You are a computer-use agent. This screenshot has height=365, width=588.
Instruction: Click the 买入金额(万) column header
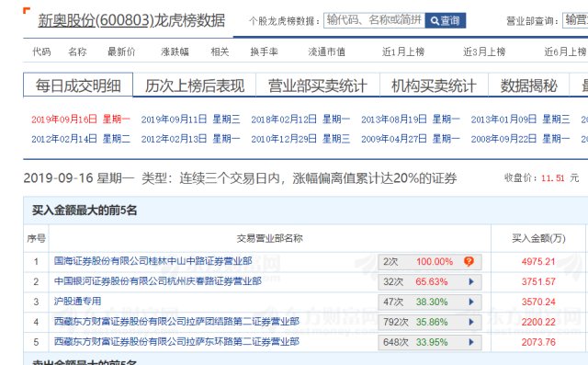click(x=538, y=238)
